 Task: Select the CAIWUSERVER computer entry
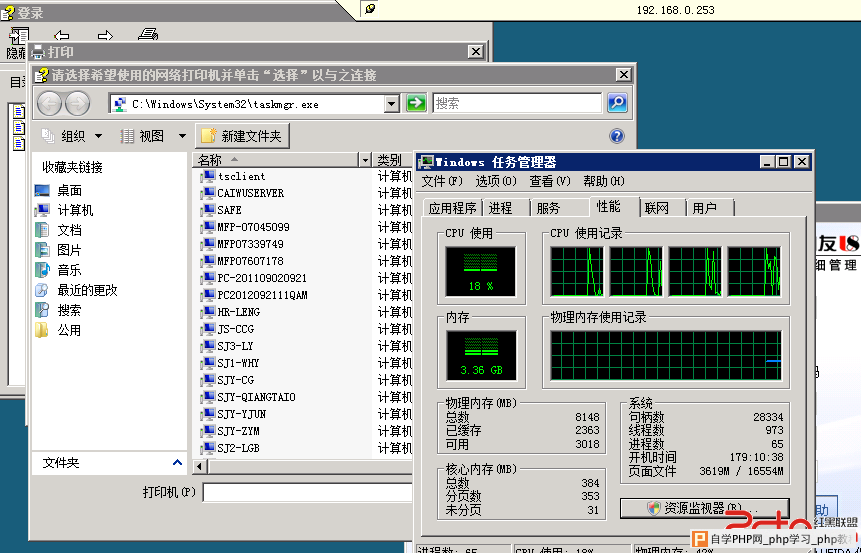(242, 193)
